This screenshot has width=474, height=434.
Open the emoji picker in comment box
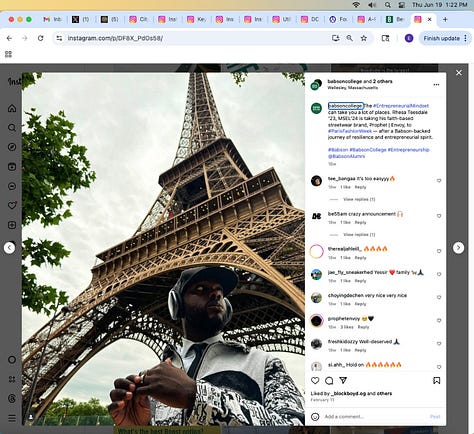pyautogui.click(x=315, y=417)
